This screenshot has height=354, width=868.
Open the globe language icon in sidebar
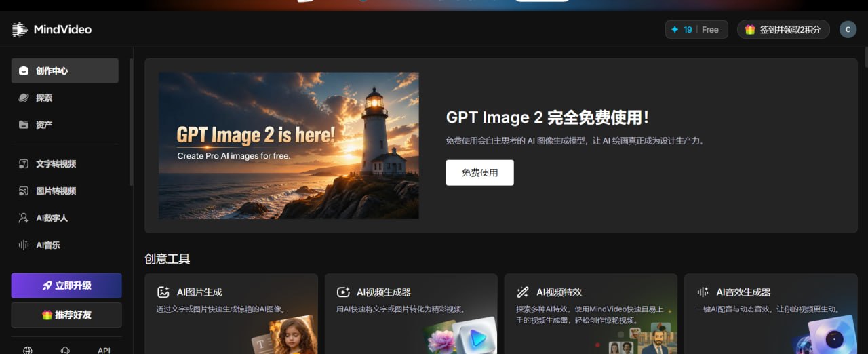click(28, 350)
